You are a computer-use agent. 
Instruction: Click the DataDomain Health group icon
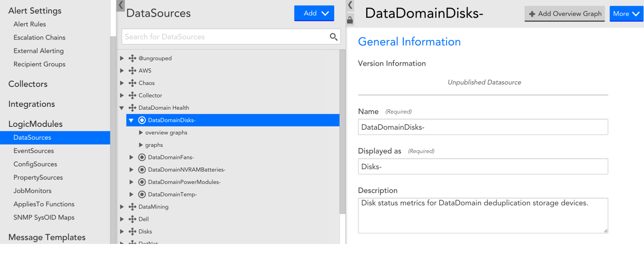click(132, 107)
